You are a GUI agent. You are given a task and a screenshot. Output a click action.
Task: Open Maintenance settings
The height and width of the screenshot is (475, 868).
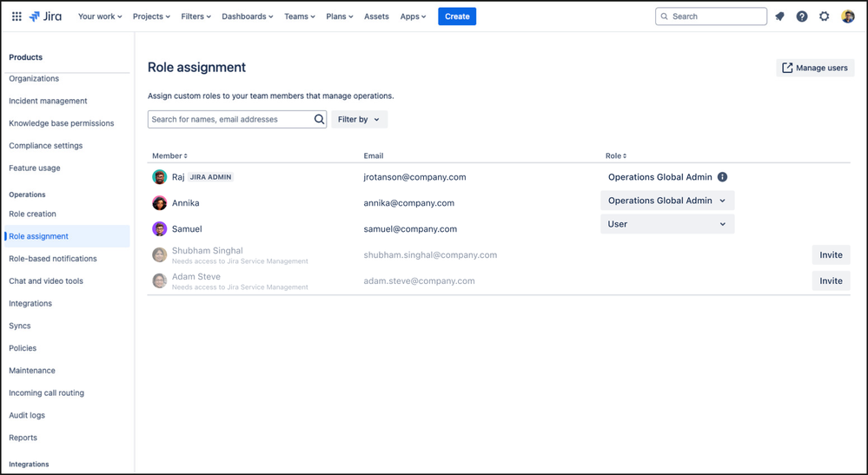click(32, 371)
